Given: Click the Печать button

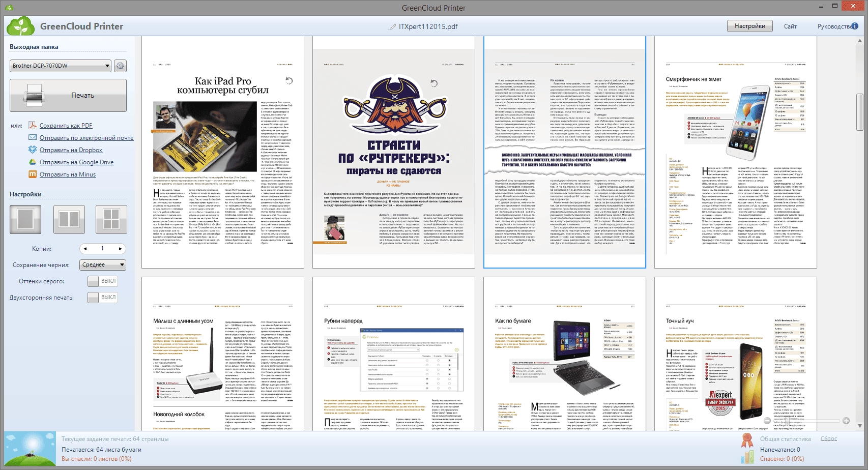Looking at the screenshot, I should point(68,96).
